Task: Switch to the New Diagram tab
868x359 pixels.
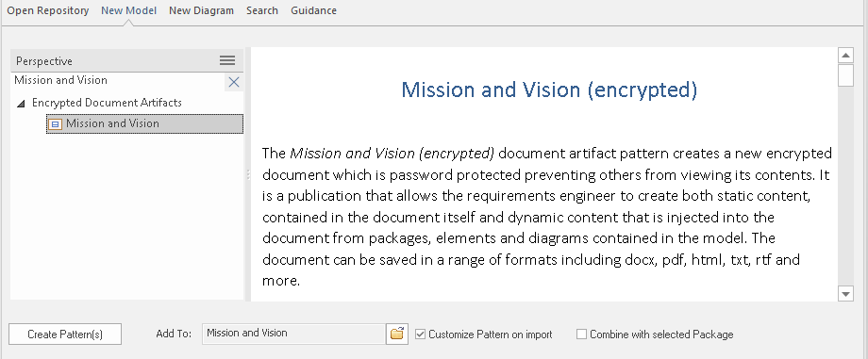Action: [202, 10]
